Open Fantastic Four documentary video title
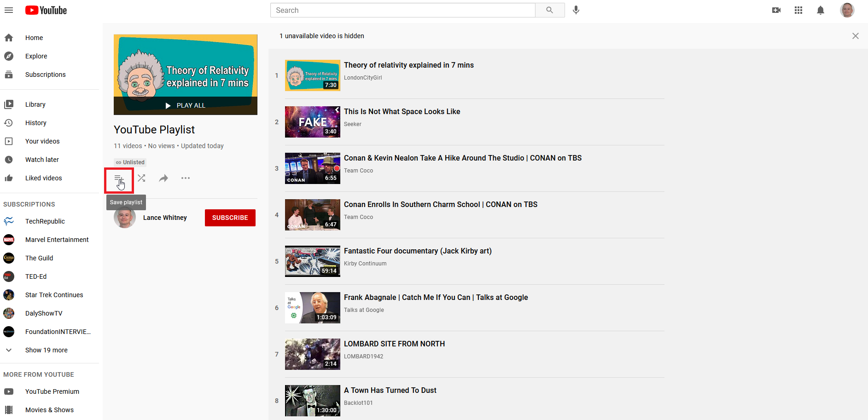Screen dimensions: 868x420 click(x=418, y=251)
